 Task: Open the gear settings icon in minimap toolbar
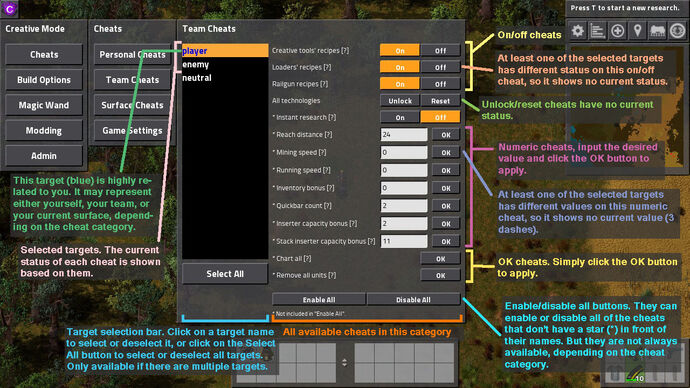(577, 31)
